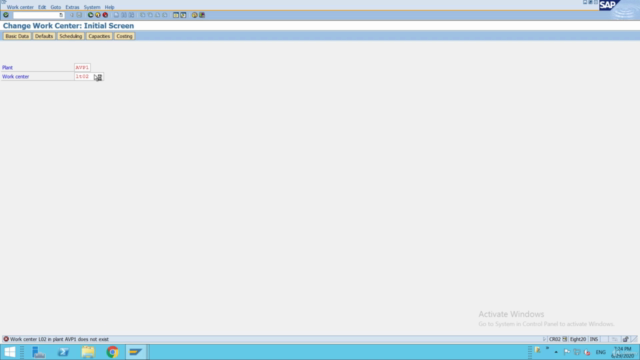Click the Windows Start button

[x=10, y=352]
